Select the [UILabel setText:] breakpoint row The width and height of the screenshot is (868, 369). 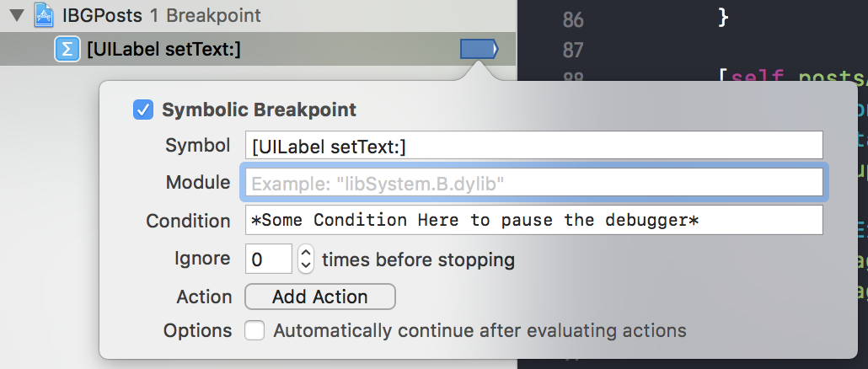(258, 49)
